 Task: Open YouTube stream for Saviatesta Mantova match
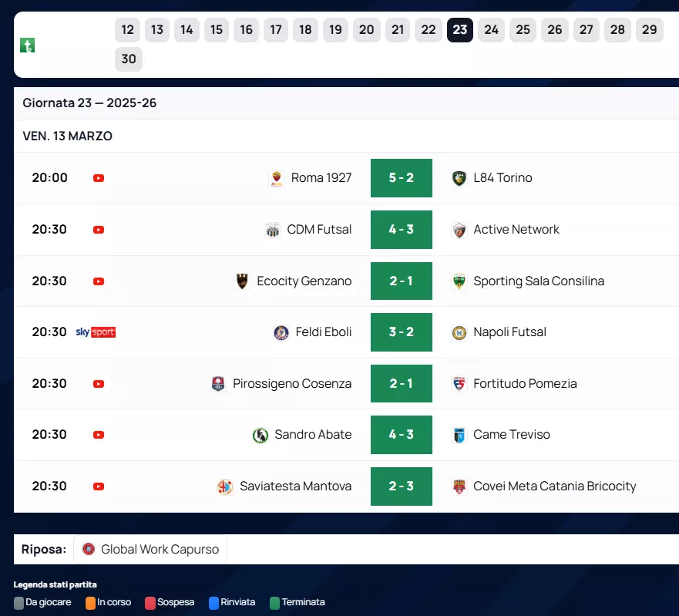99,486
